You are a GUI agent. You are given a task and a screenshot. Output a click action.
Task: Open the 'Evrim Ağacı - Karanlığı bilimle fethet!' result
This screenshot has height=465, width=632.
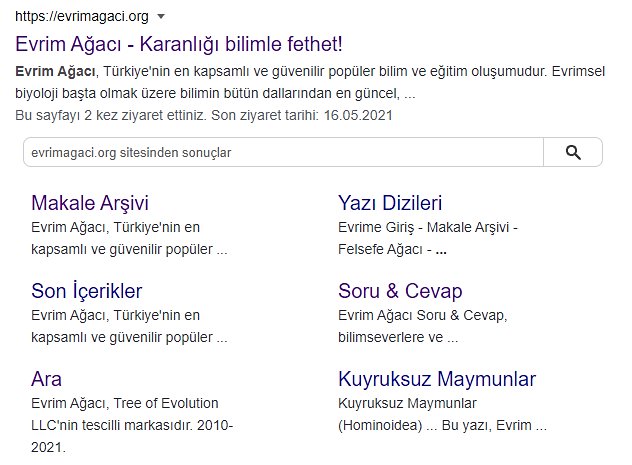(x=179, y=44)
